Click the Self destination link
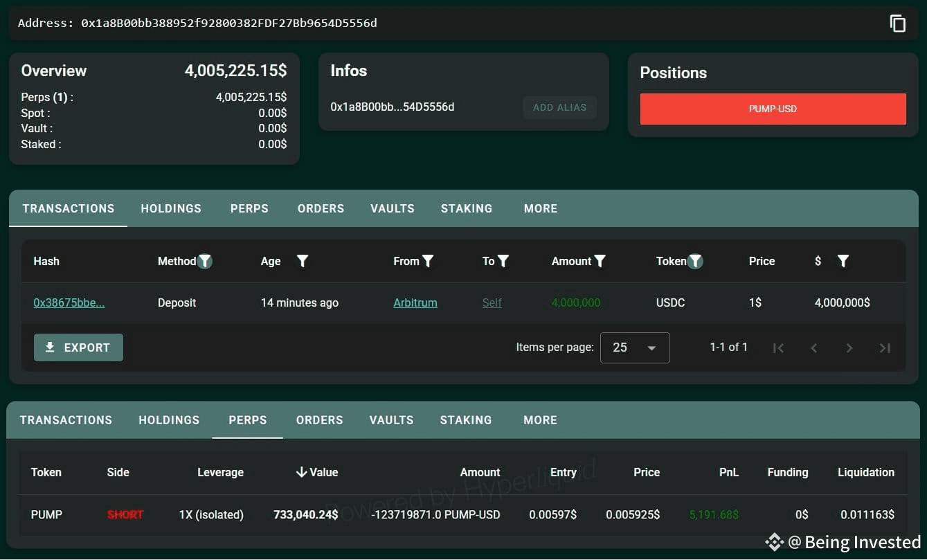 click(x=492, y=302)
